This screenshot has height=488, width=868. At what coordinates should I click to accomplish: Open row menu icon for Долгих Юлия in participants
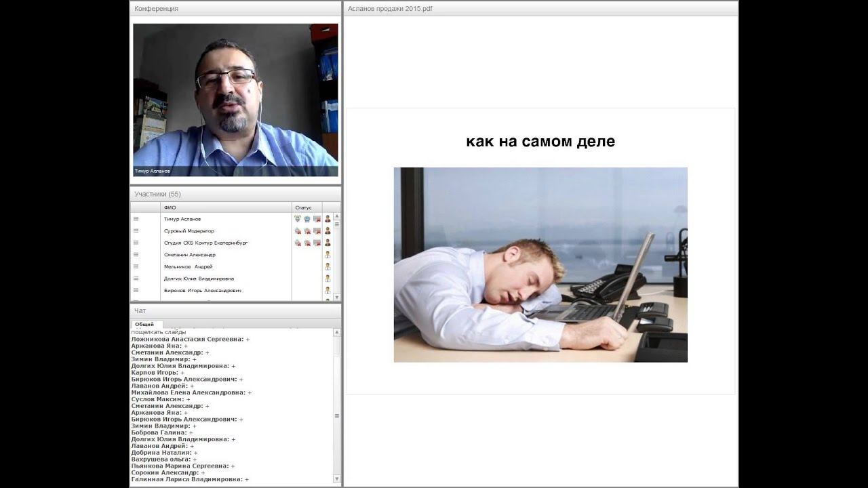tap(136, 279)
